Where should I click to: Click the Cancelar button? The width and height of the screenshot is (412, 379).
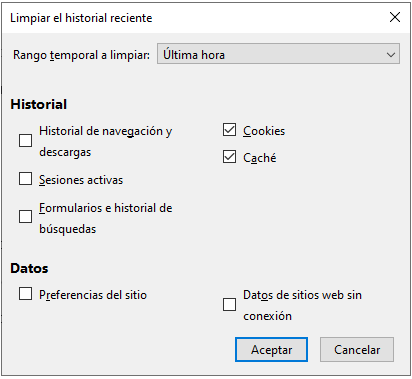(x=357, y=350)
